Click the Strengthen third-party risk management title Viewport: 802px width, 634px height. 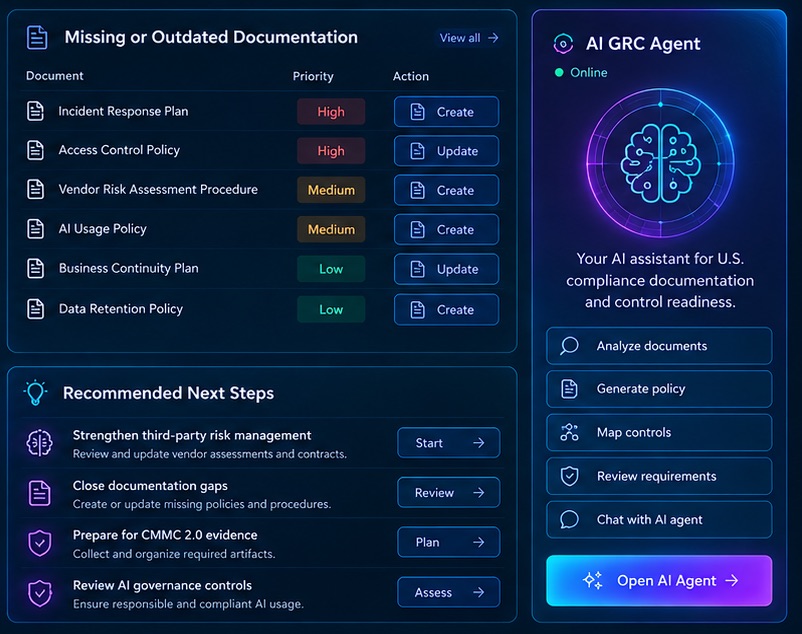[x=192, y=435]
